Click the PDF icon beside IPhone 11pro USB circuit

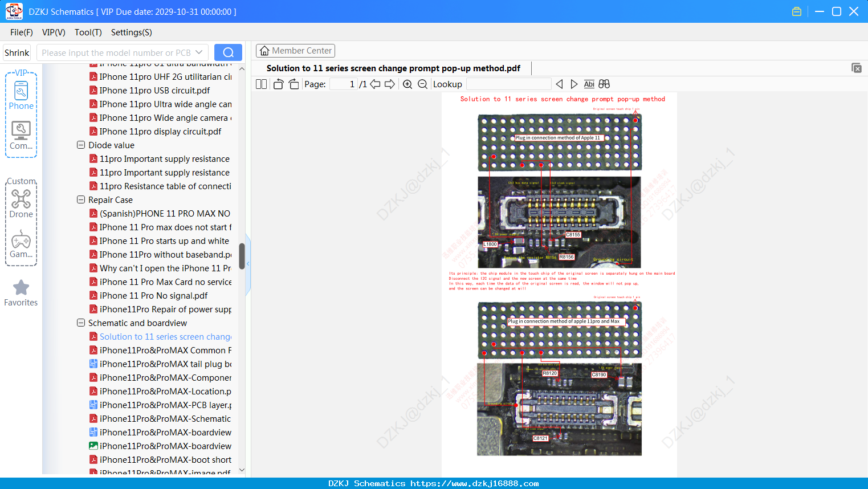93,90
